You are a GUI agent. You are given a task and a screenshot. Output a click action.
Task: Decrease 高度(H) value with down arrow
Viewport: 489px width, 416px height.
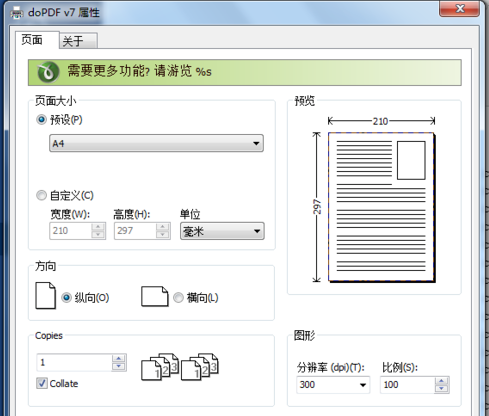pos(163,235)
